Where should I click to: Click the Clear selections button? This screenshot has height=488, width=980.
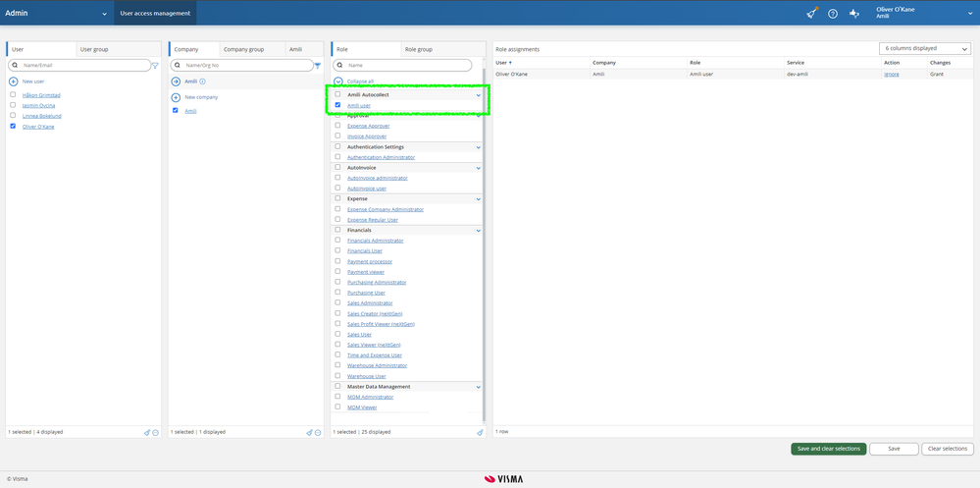tap(948, 449)
